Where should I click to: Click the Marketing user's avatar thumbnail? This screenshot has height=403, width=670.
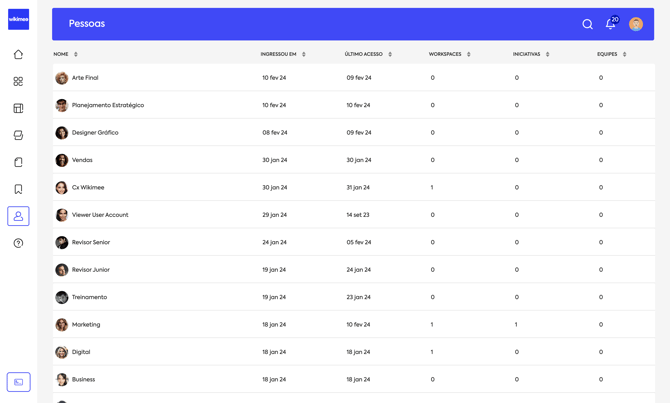(61, 325)
